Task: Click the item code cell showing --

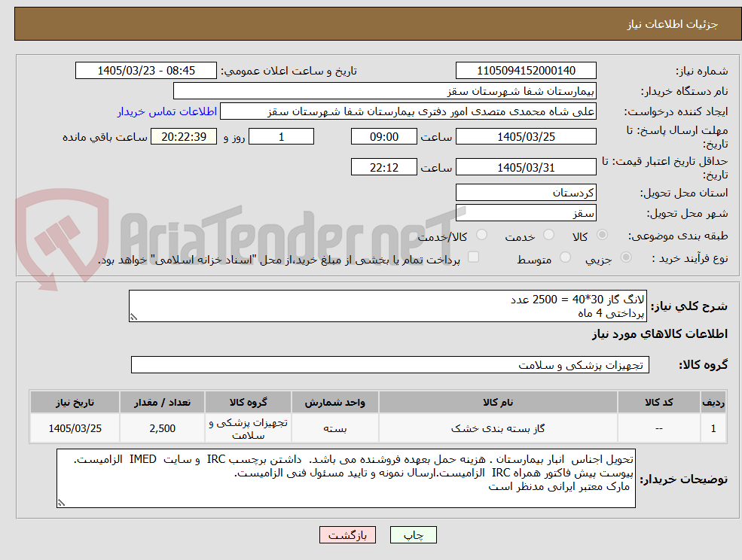Action: (658, 428)
